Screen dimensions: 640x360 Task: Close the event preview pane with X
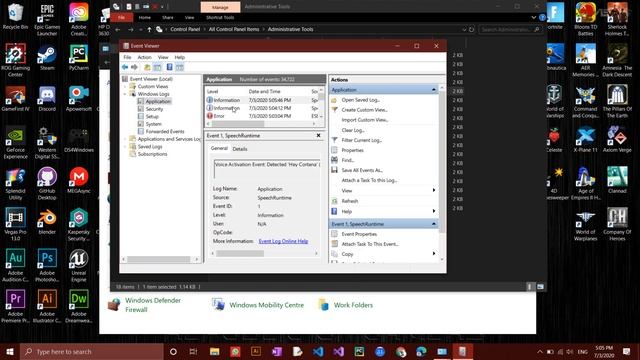(x=318, y=136)
